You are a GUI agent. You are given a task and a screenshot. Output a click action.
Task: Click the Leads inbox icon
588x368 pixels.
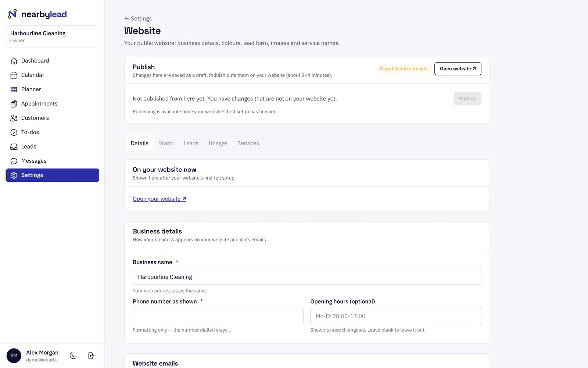[x=14, y=147]
